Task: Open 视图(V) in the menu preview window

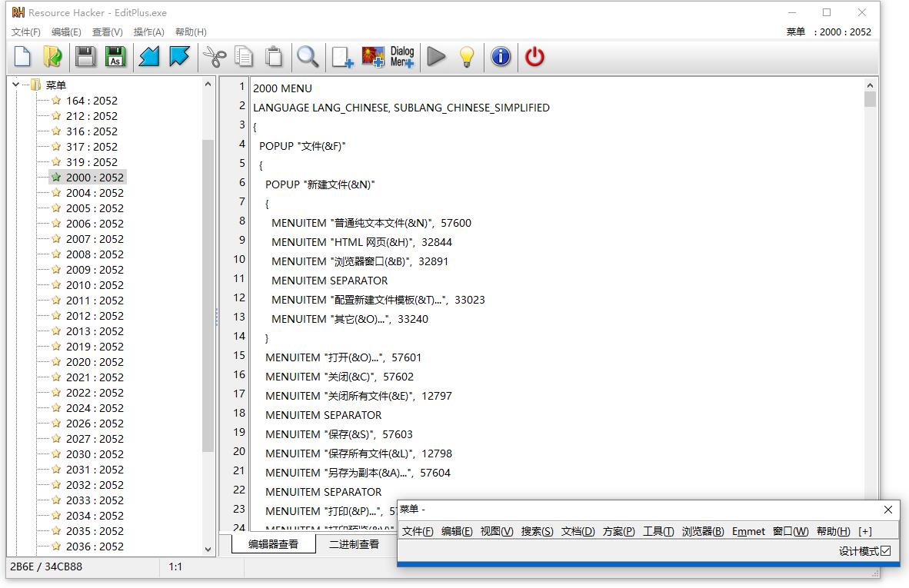Action: [497, 531]
